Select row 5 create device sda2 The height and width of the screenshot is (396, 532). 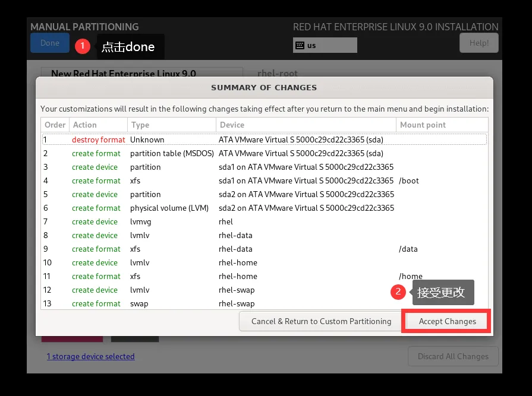tap(265, 195)
